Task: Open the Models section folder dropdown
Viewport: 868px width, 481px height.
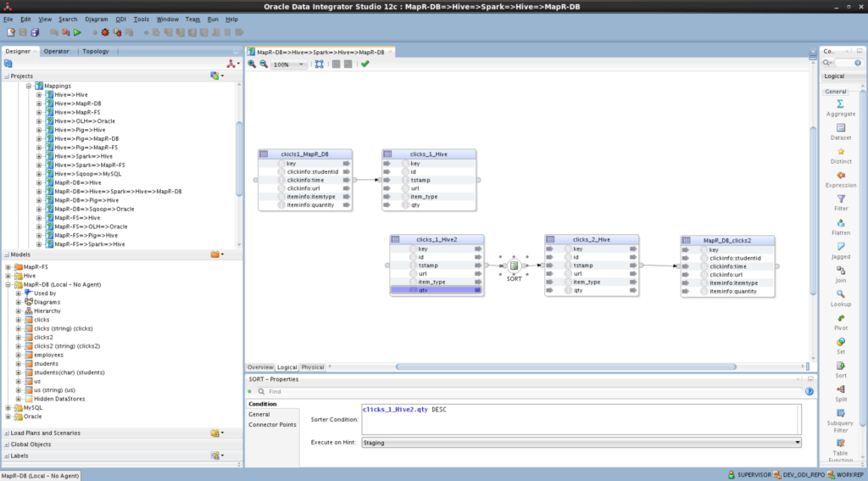Action: tap(218, 254)
